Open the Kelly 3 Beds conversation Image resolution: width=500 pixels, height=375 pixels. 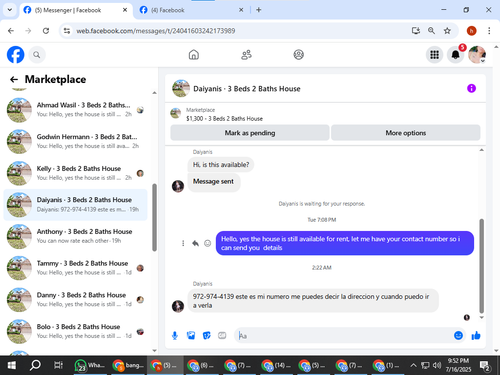[75, 173]
